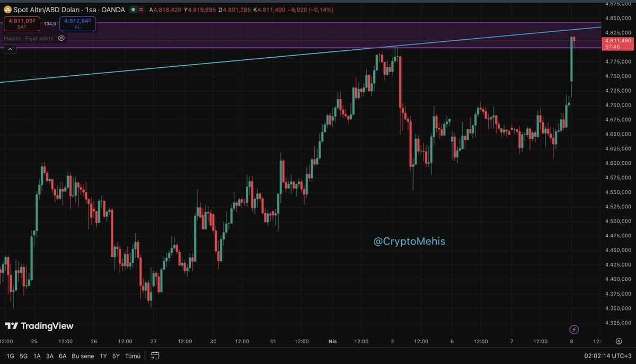Open timezone menu at 02:02:14 UTC+3

coord(607,356)
